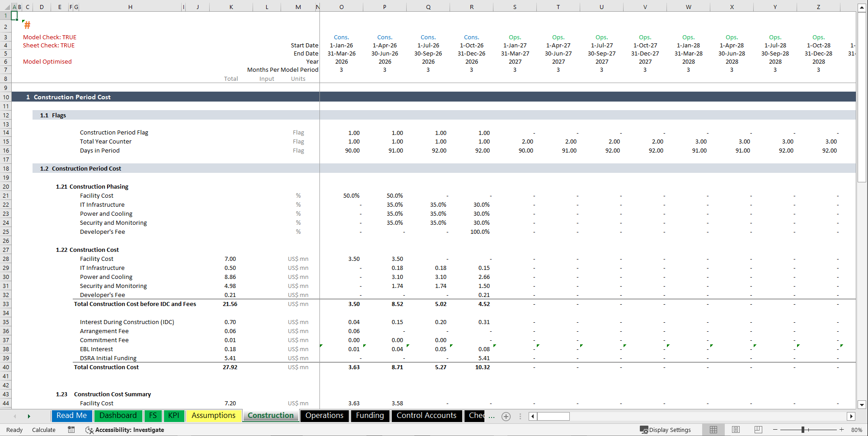Open Display Settings in the status bar
The width and height of the screenshot is (868, 436).
[x=666, y=430]
